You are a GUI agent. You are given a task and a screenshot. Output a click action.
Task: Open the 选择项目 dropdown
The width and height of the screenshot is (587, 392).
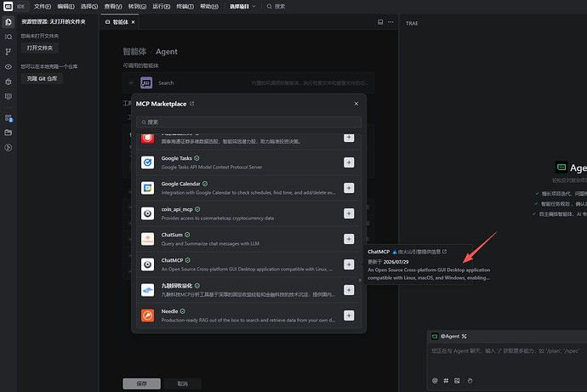pos(242,6)
